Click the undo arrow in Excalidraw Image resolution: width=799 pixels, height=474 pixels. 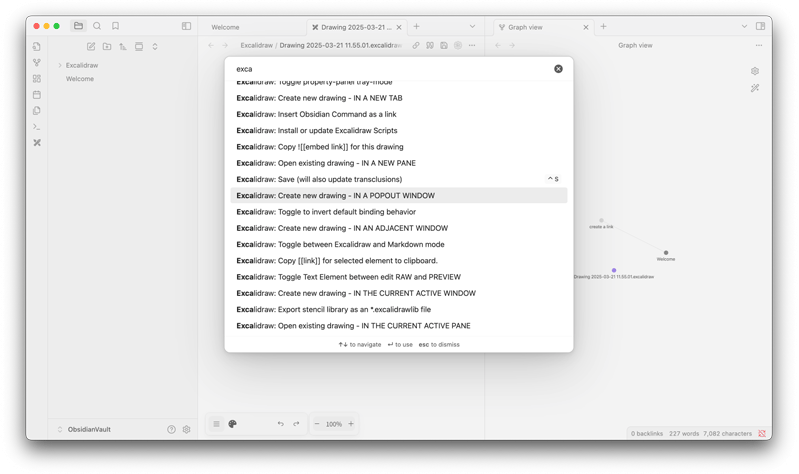tap(280, 424)
